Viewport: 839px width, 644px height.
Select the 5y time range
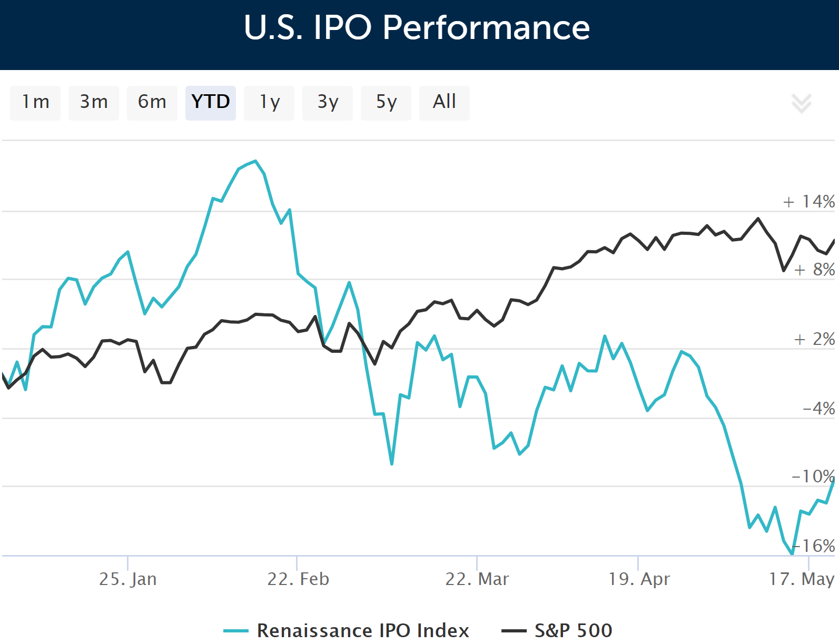386,102
